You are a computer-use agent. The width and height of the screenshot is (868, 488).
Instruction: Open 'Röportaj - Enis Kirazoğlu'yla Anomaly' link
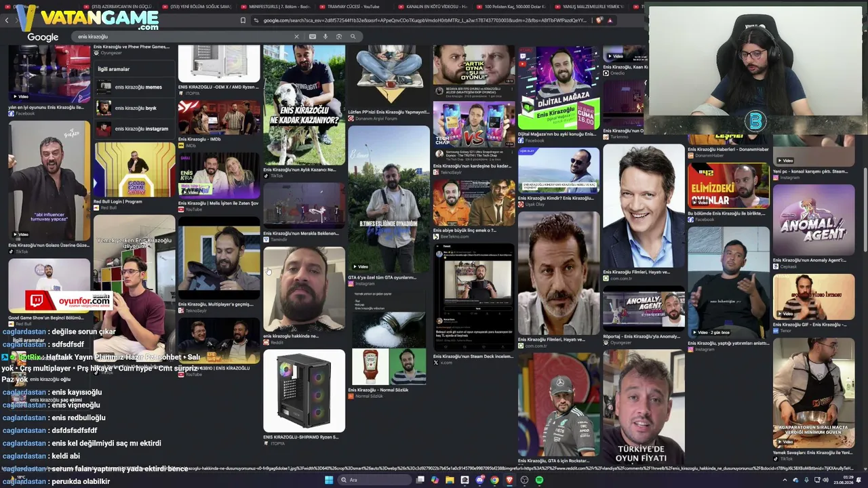tap(642, 336)
